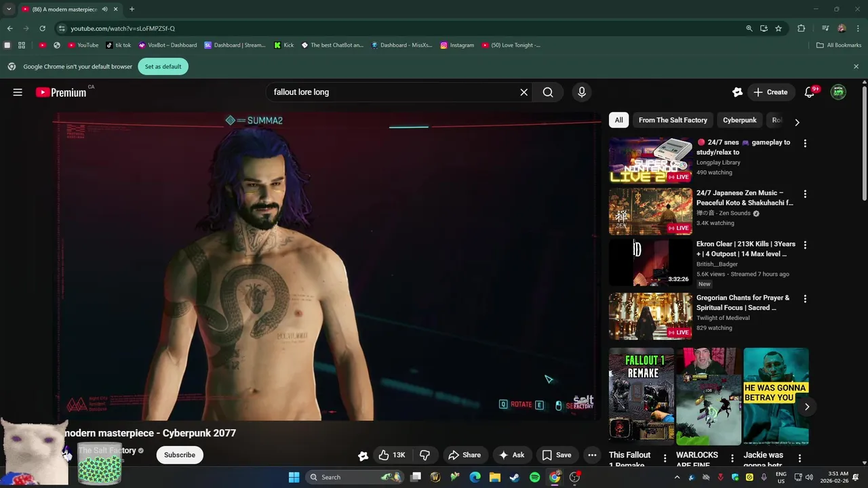Image resolution: width=868 pixels, height=488 pixels.
Task: Open notifications bell in YouTube header
Action: [809, 92]
